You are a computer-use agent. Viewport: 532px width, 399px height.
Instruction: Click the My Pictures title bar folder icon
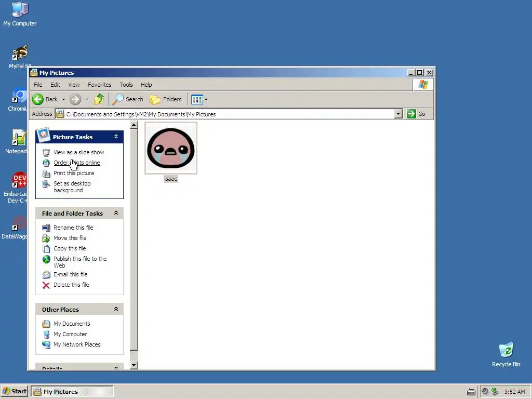(34, 73)
